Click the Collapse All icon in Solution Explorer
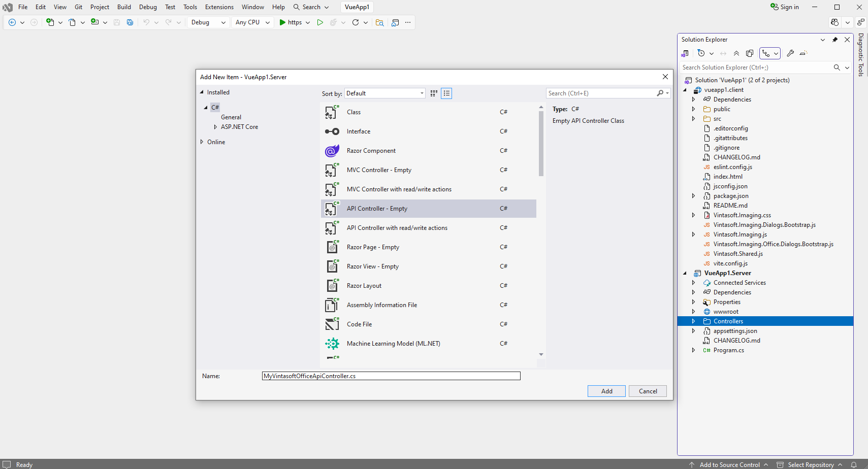The image size is (868, 469). 736,53
